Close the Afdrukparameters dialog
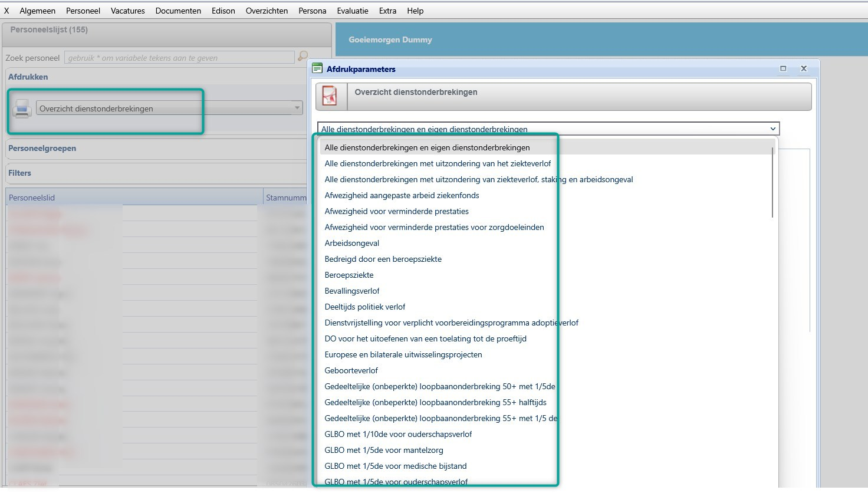The height and width of the screenshot is (503, 868). point(803,68)
